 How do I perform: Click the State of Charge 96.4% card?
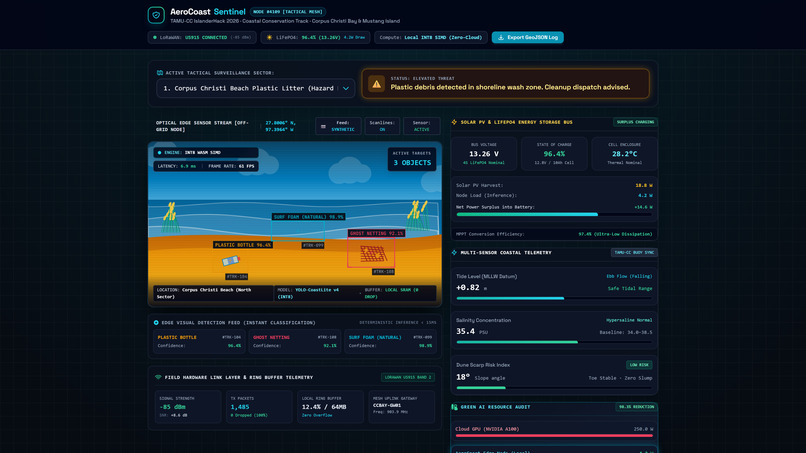[x=554, y=154]
